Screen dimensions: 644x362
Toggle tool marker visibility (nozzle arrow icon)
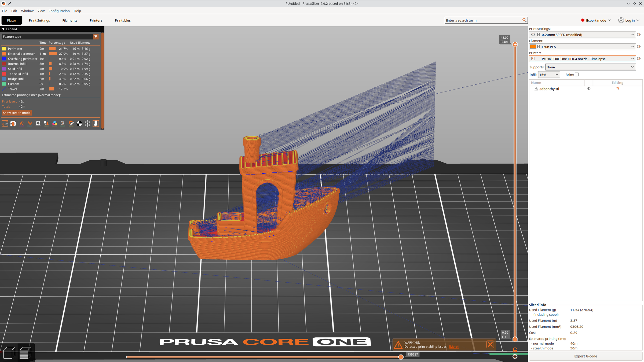click(96, 123)
